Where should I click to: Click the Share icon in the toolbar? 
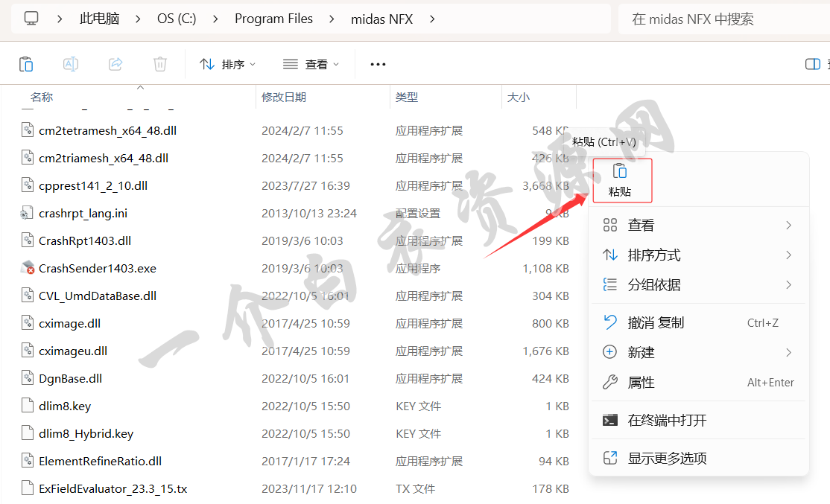(x=115, y=64)
